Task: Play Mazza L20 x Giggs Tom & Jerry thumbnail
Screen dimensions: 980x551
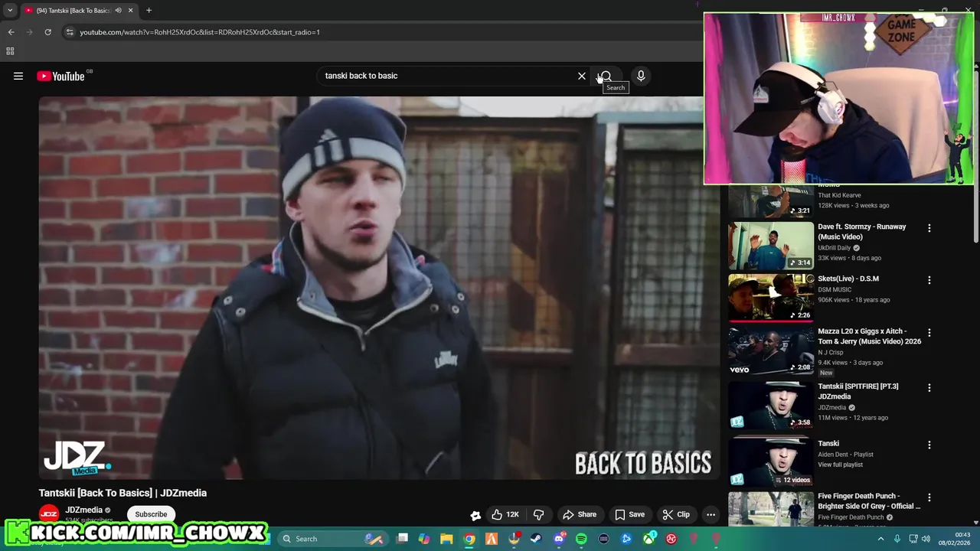Action: (770, 350)
